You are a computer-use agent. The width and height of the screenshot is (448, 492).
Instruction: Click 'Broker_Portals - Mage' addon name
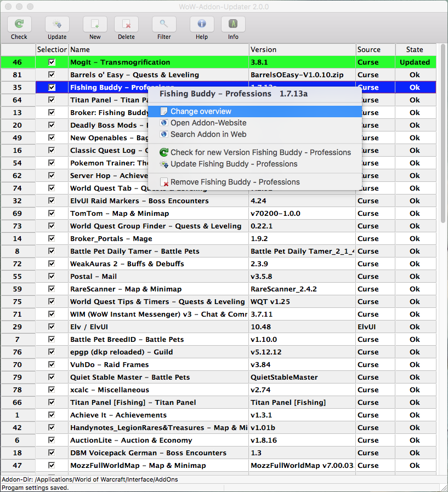coord(111,239)
